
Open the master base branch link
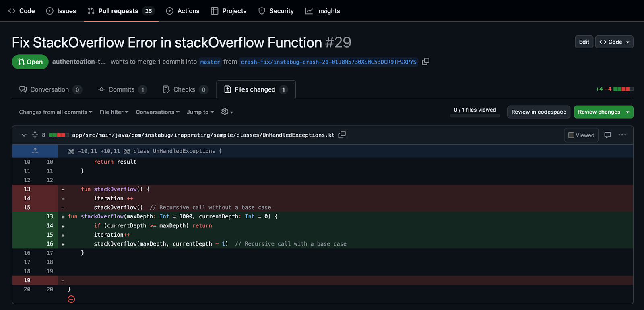(x=210, y=62)
